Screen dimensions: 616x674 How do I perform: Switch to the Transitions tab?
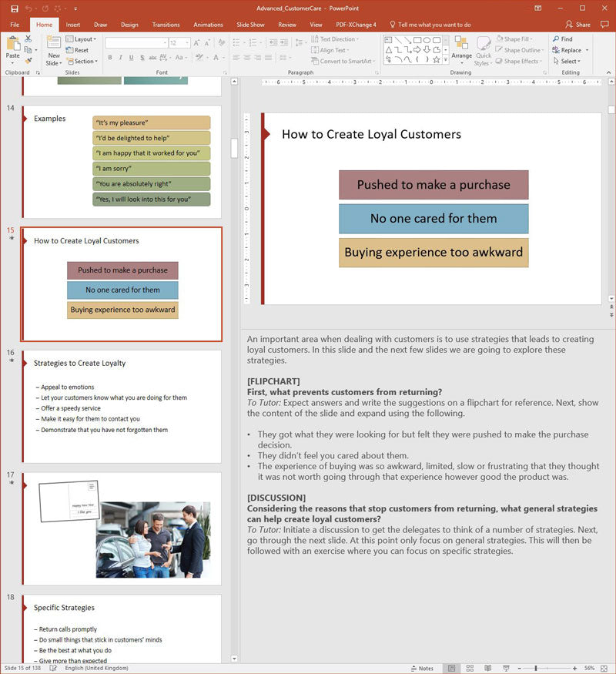[x=166, y=25]
